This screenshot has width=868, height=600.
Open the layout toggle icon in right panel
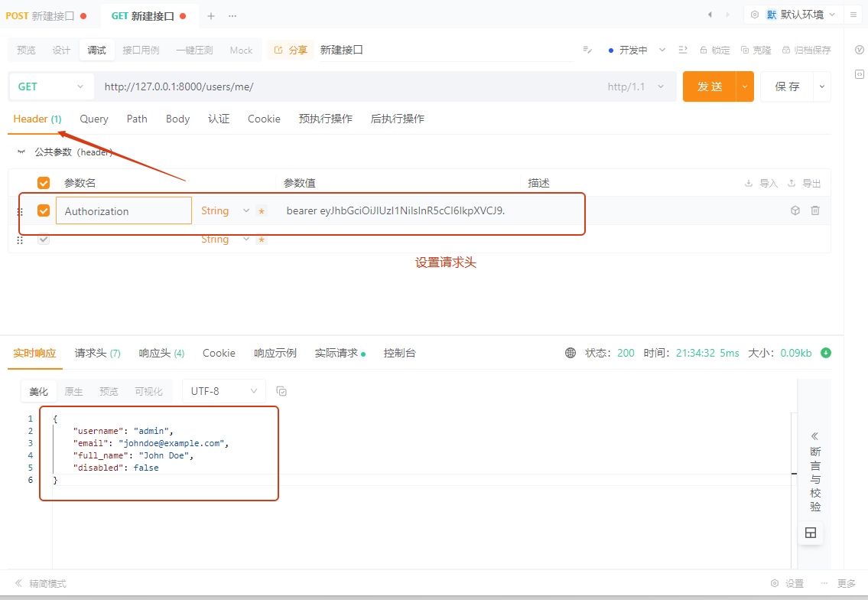point(811,533)
